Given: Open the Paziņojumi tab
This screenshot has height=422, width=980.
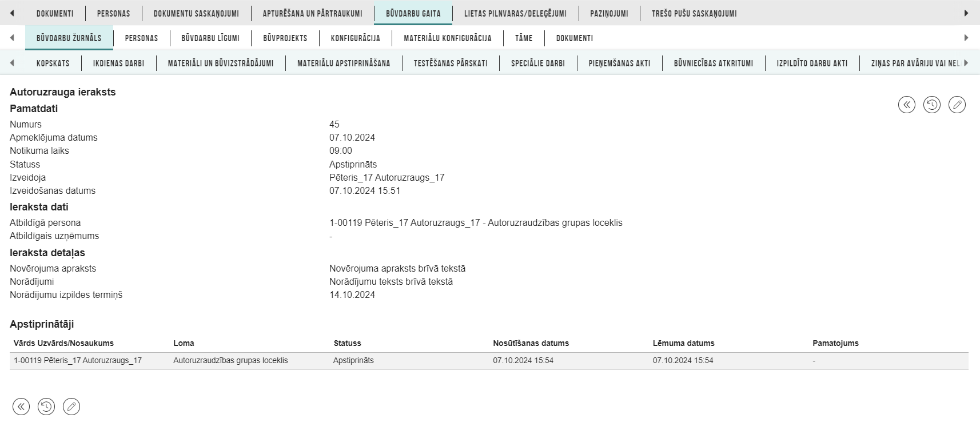Looking at the screenshot, I should (x=609, y=13).
